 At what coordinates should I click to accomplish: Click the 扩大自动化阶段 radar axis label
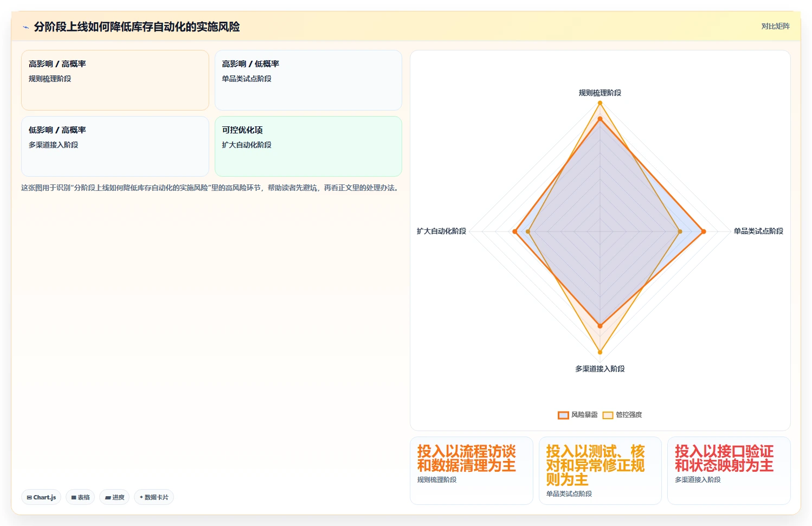point(441,231)
